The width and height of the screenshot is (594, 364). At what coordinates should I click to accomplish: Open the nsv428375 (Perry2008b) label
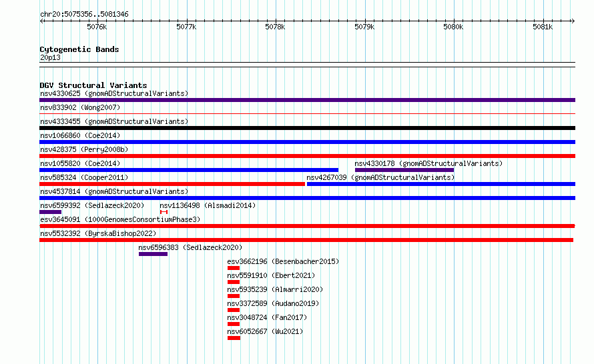point(84,149)
